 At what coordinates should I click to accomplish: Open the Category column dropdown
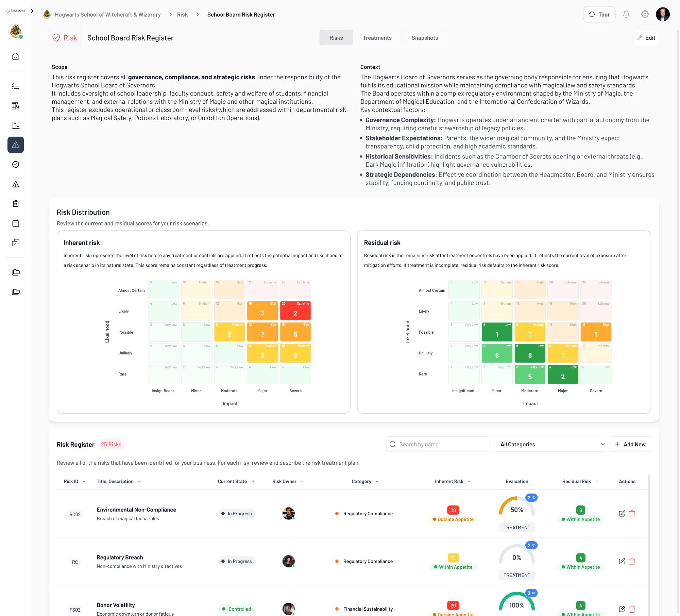(x=377, y=481)
